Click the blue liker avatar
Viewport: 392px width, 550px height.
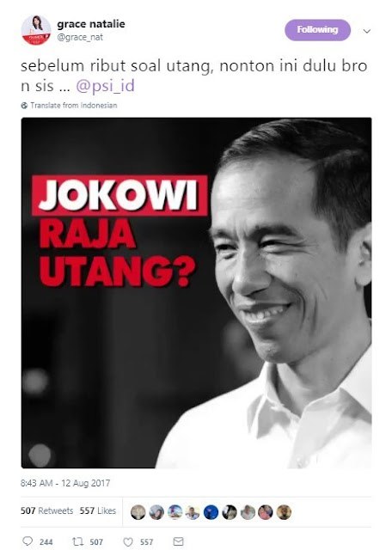click(211, 512)
